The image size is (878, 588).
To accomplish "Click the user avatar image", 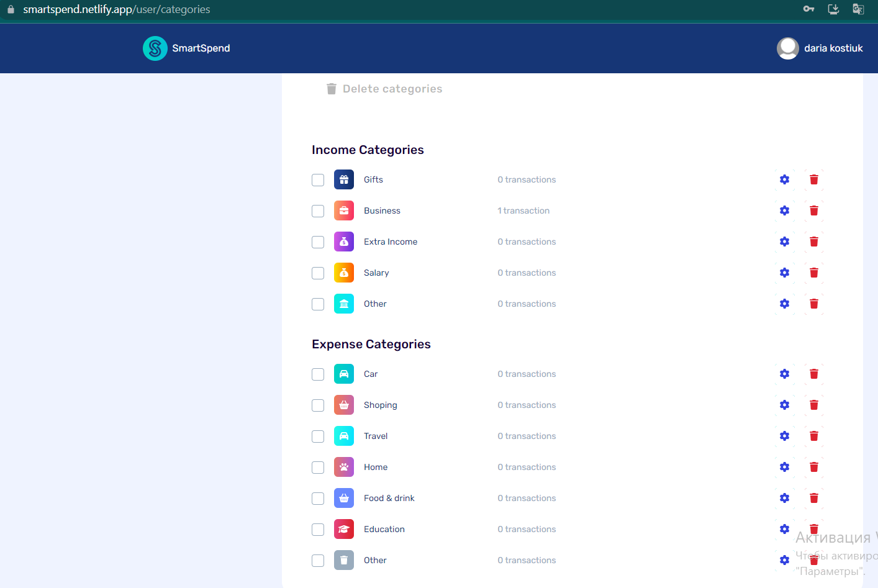I will pos(787,48).
